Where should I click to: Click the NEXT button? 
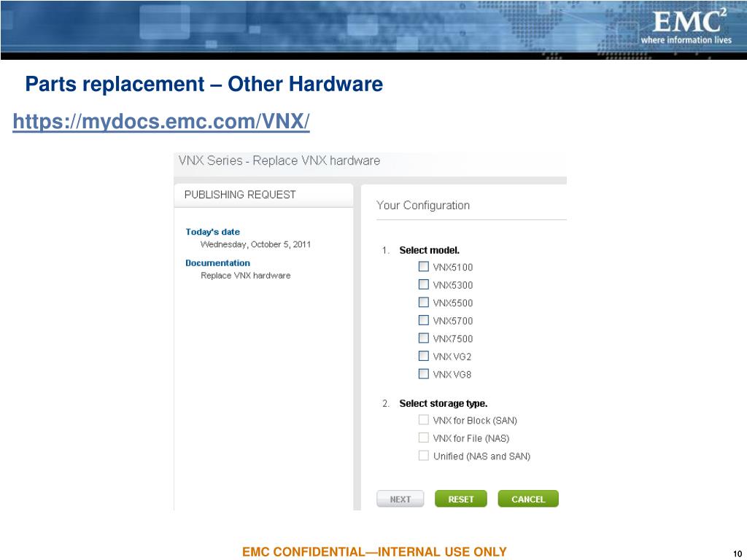click(400, 499)
